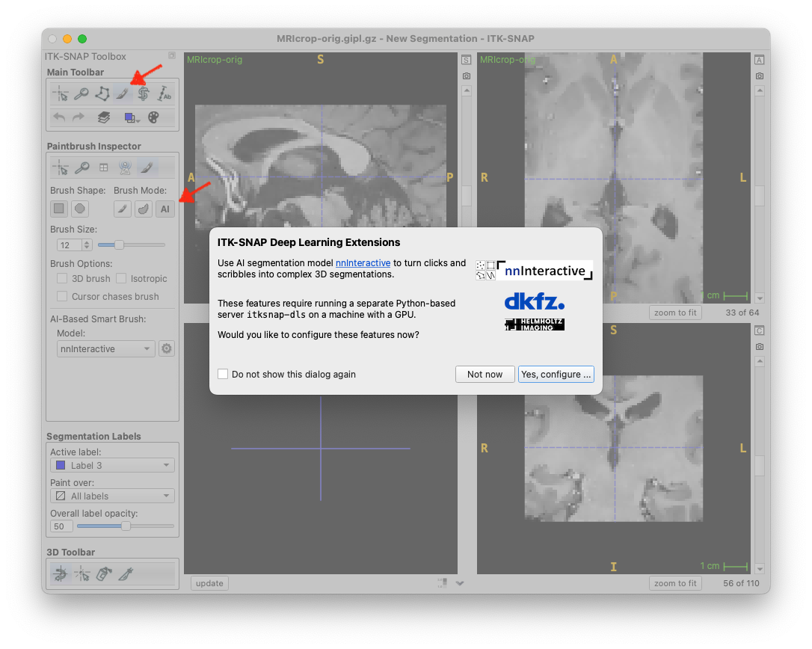Expand the coronal view with C icon
The image size is (812, 649).
[x=759, y=330]
